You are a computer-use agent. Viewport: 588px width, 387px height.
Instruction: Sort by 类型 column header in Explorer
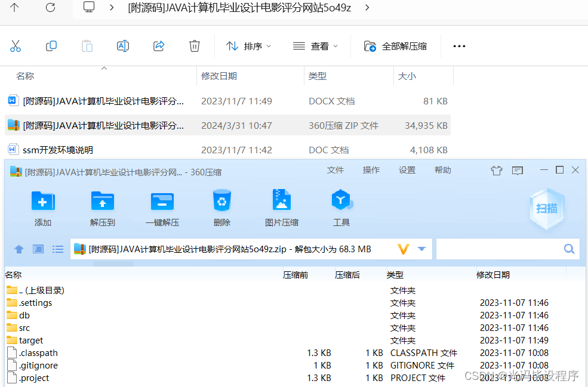tap(317, 76)
